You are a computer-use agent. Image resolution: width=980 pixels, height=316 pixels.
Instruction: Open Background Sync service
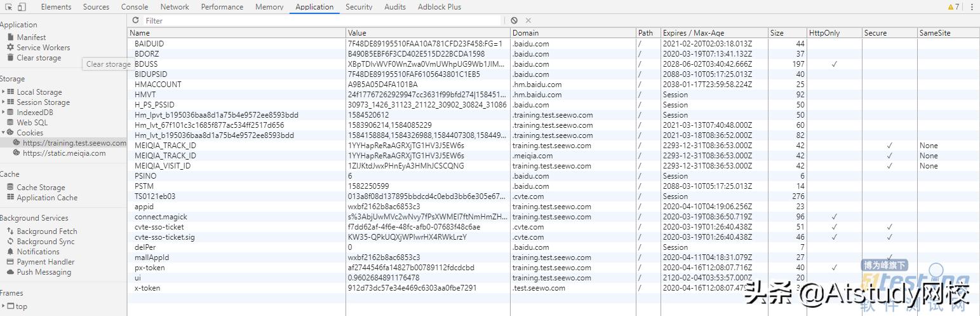tap(46, 242)
